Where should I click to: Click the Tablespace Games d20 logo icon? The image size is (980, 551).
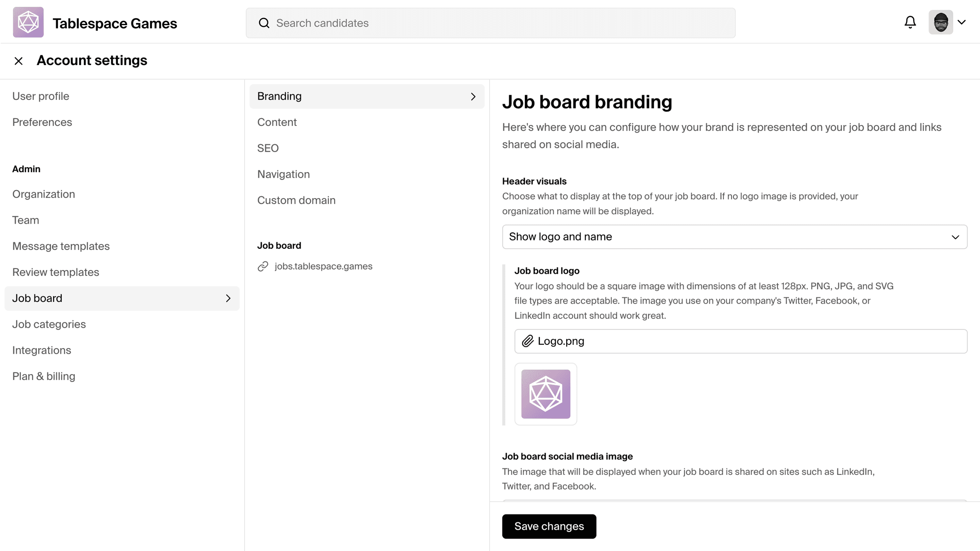[28, 22]
